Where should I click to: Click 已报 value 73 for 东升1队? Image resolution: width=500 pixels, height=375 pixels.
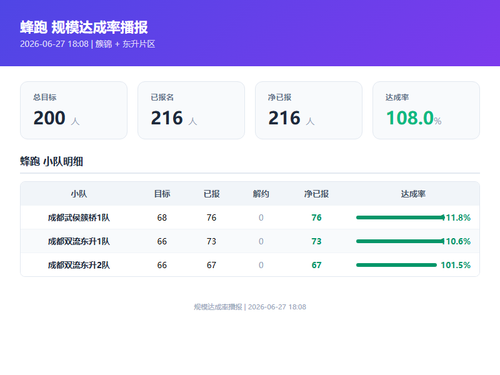pyautogui.click(x=211, y=241)
